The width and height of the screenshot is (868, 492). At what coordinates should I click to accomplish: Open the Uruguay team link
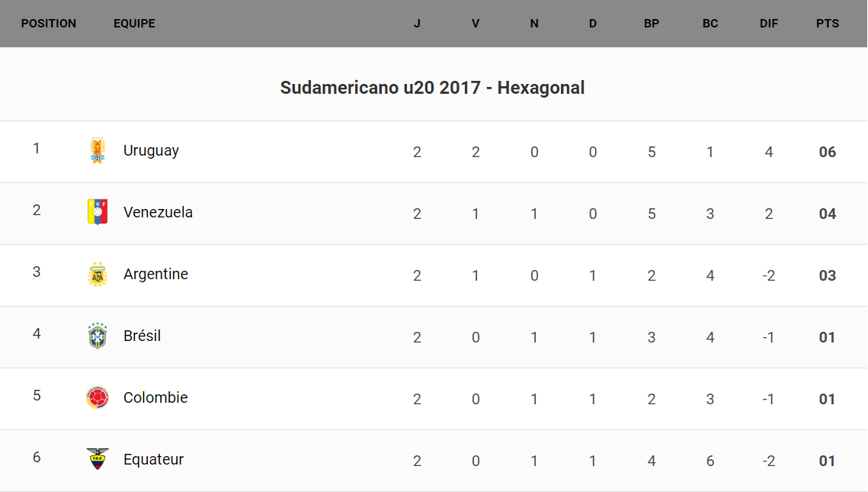tap(151, 150)
